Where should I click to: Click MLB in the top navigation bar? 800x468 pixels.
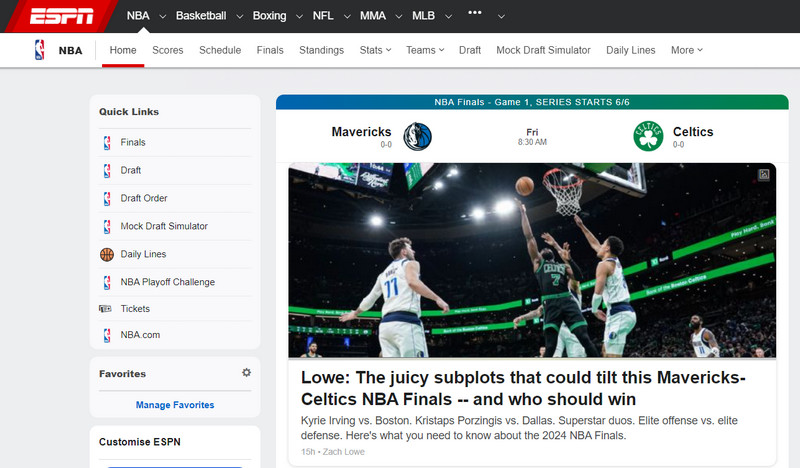(x=423, y=16)
